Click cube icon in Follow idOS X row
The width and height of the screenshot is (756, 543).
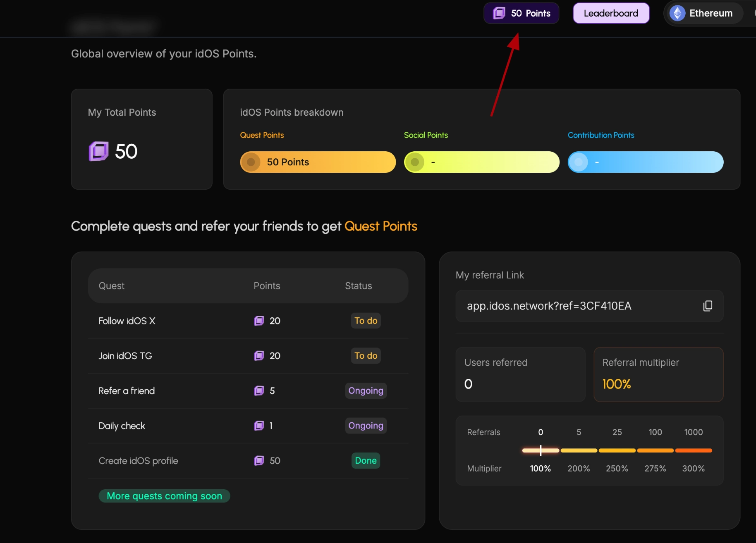click(x=259, y=321)
